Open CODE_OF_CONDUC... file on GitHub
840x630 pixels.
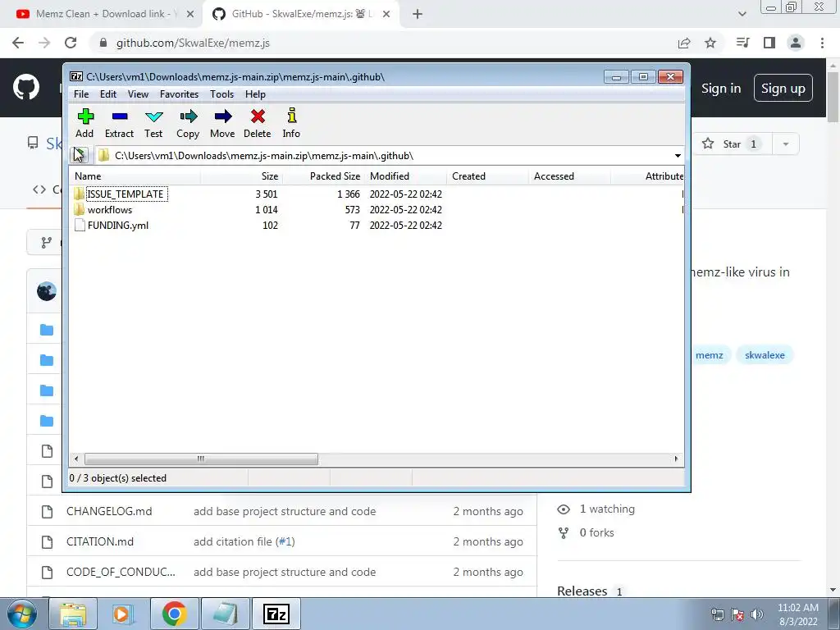(x=121, y=572)
